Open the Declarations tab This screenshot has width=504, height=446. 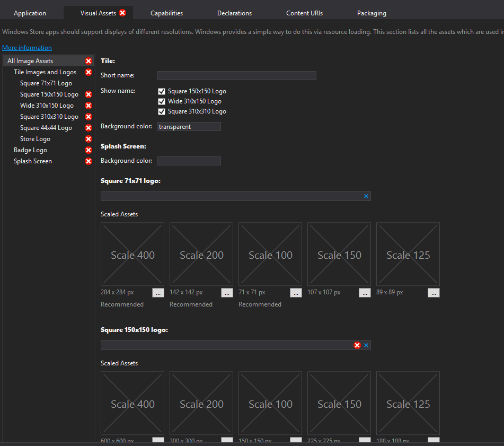234,13
